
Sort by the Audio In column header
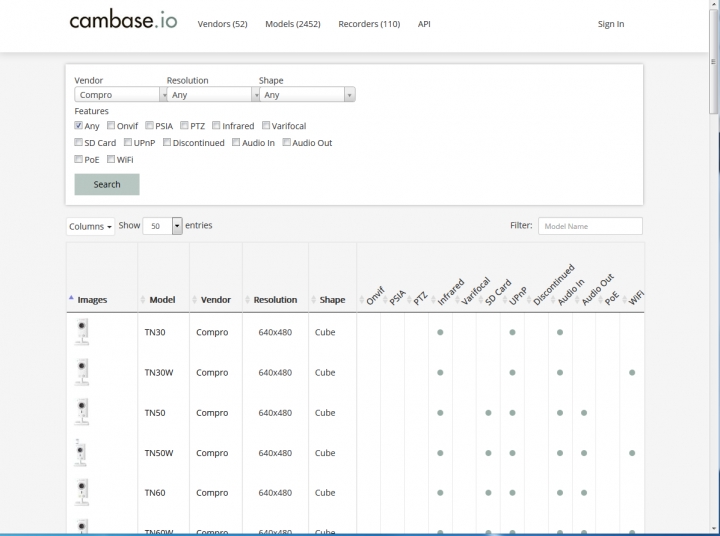coord(569,293)
